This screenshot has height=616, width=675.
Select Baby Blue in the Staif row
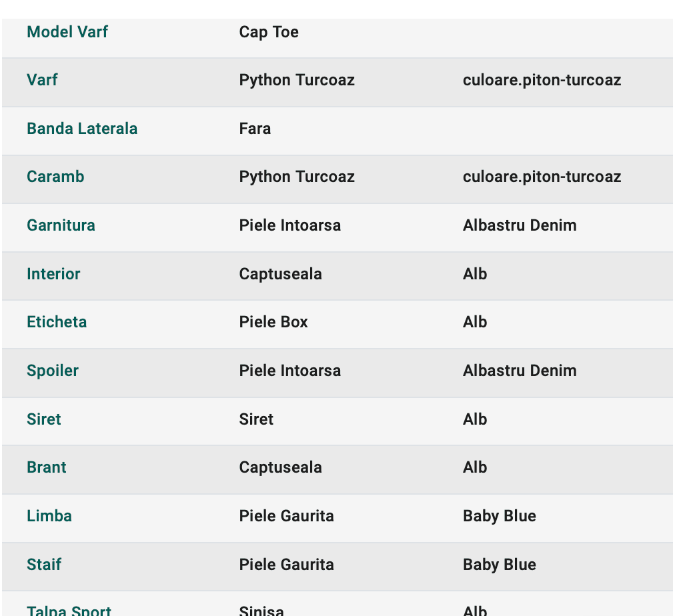coord(500,565)
